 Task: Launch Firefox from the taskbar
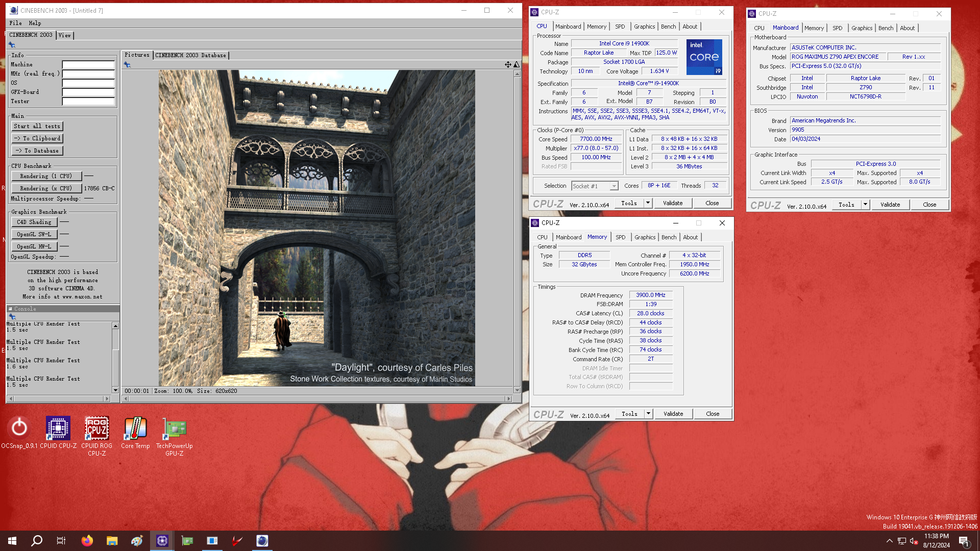click(x=87, y=541)
